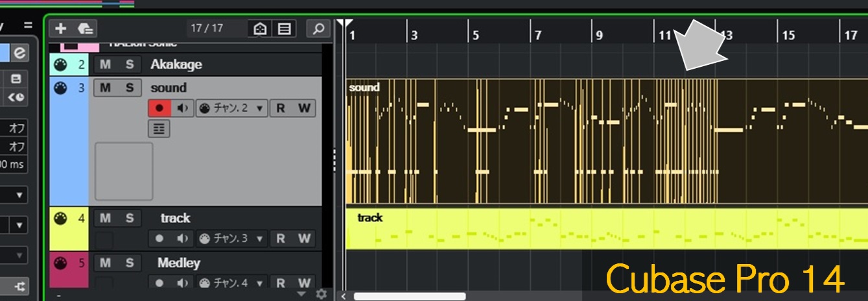Solo the Akagage track
This screenshot has height=301, width=868.
[129, 64]
